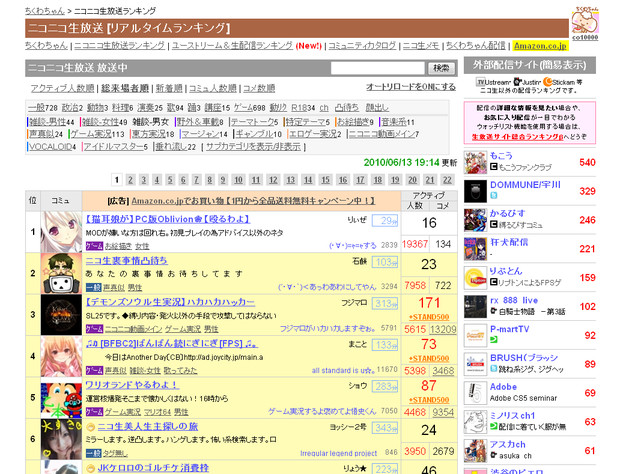Open 生放送サイト総合ランキング link

point(517,136)
